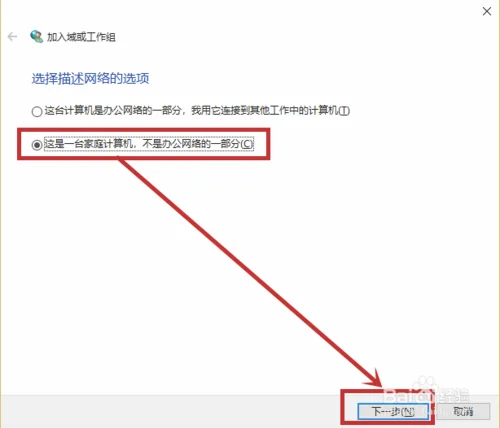Close the wizard with the X
The height and width of the screenshot is (428, 500).
[487, 11]
